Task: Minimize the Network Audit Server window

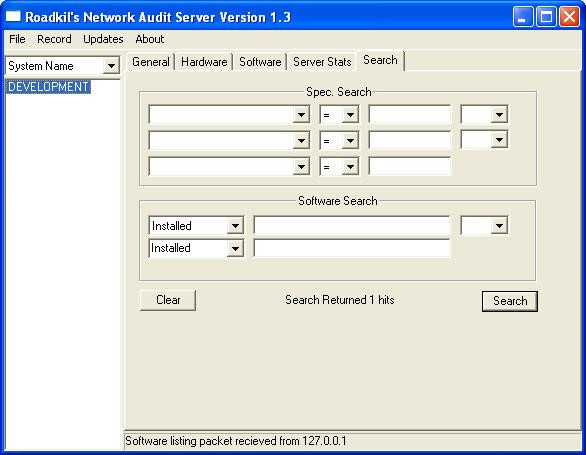Action: (x=523, y=17)
